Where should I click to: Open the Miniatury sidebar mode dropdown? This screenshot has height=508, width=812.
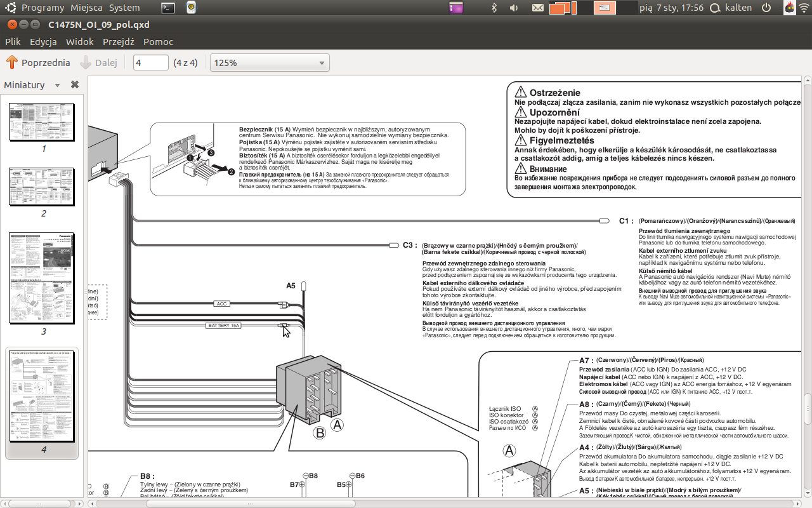57,85
